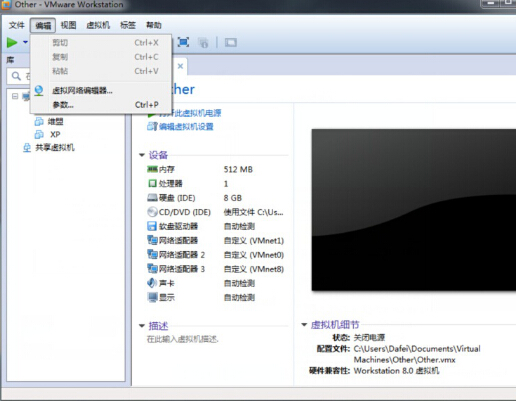This screenshot has height=401, width=516.
Task: Click the 网络适配器 3 icon
Action: [152, 269]
